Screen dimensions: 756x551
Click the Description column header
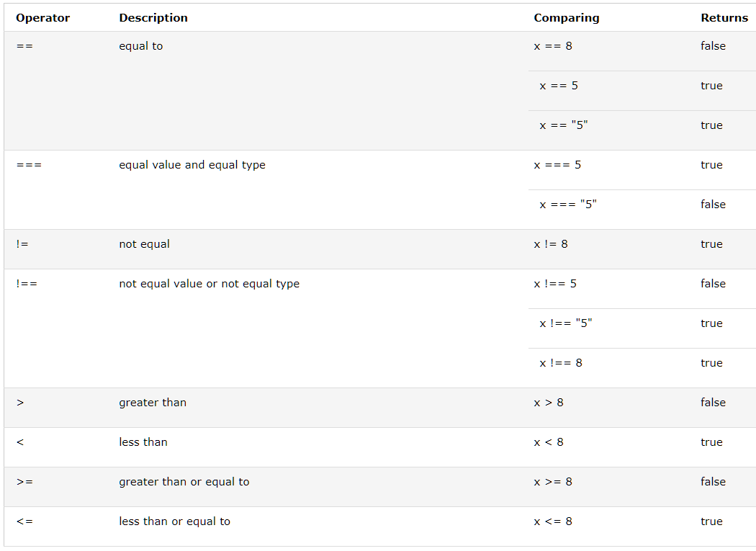click(x=153, y=18)
